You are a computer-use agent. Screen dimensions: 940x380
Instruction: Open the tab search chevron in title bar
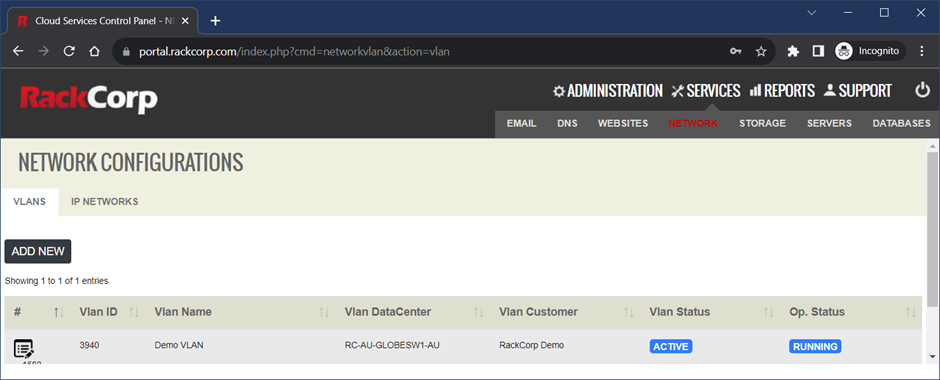coord(811,12)
